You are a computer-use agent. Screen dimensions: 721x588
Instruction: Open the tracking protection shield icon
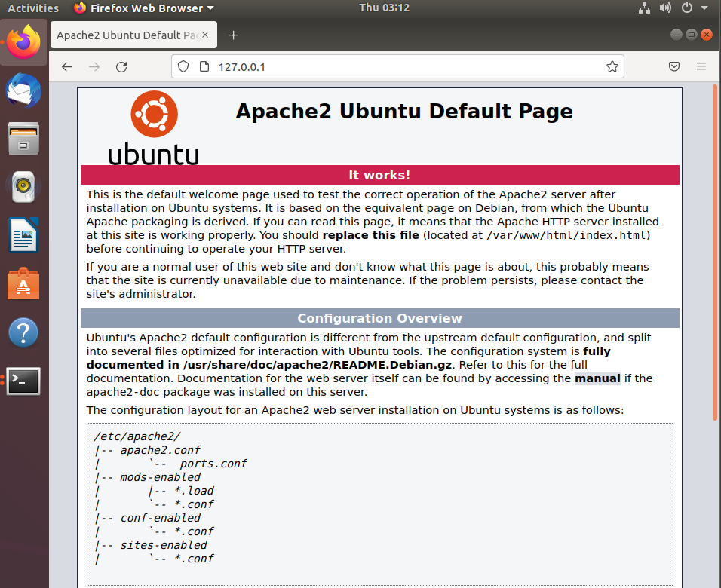(183, 66)
